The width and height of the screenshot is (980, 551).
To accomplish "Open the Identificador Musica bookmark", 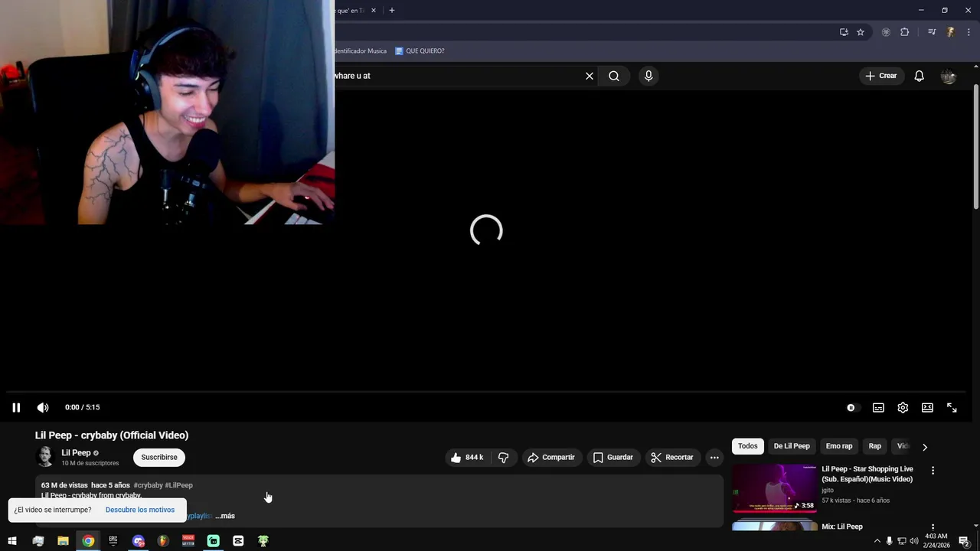I will pos(361,51).
